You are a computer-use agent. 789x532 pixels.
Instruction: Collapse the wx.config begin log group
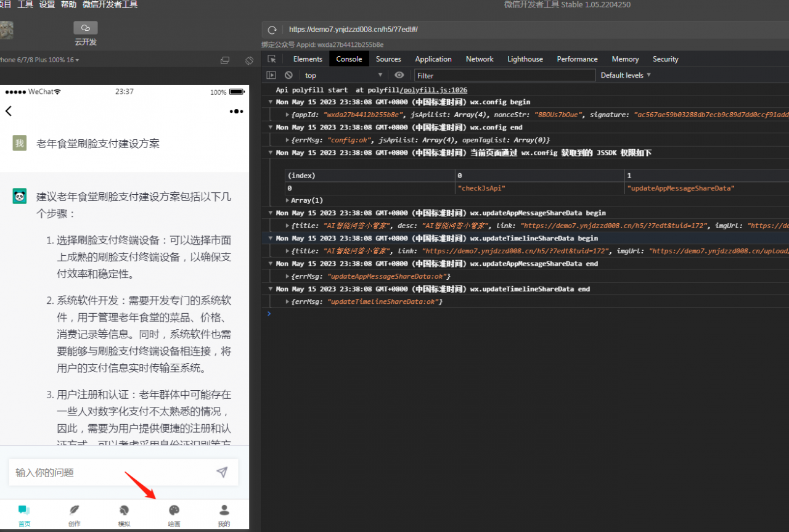[270, 102]
